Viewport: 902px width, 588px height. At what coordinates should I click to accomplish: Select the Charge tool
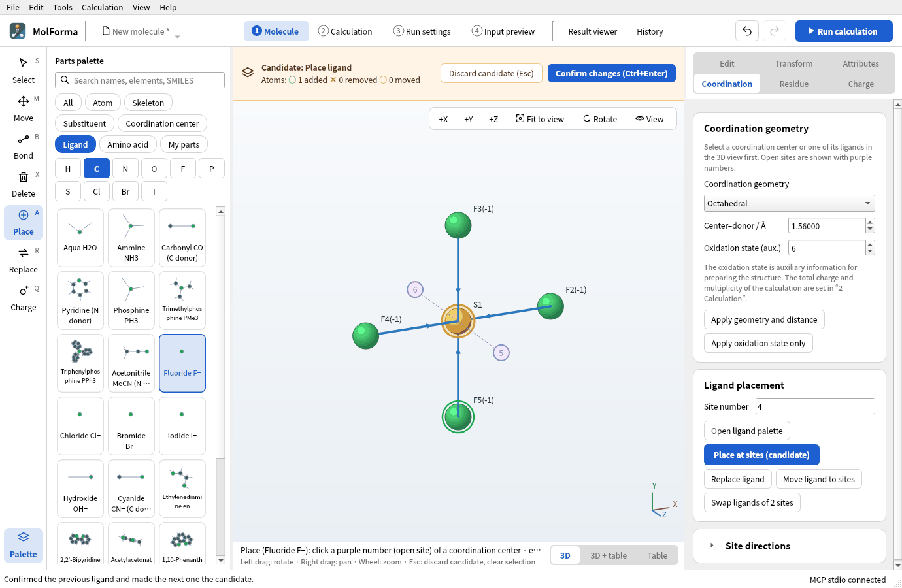pyautogui.click(x=24, y=297)
